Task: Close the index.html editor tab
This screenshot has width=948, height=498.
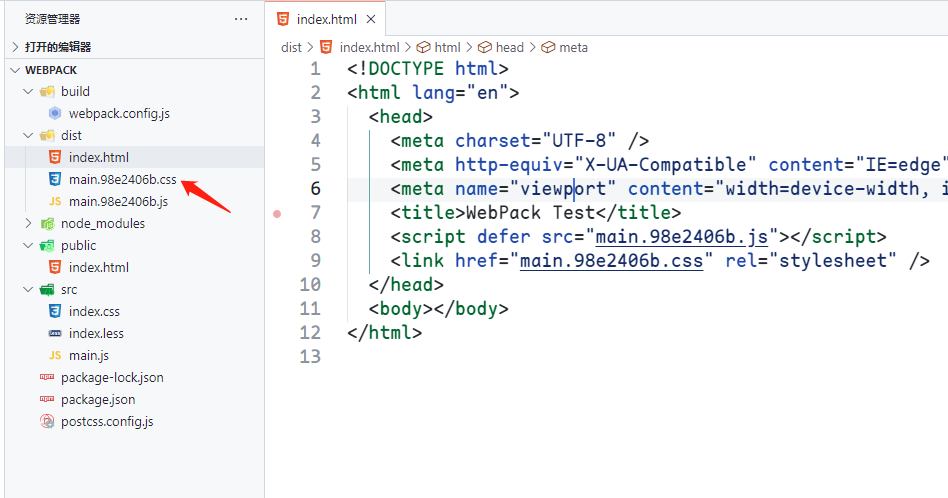Action: pyautogui.click(x=371, y=19)
